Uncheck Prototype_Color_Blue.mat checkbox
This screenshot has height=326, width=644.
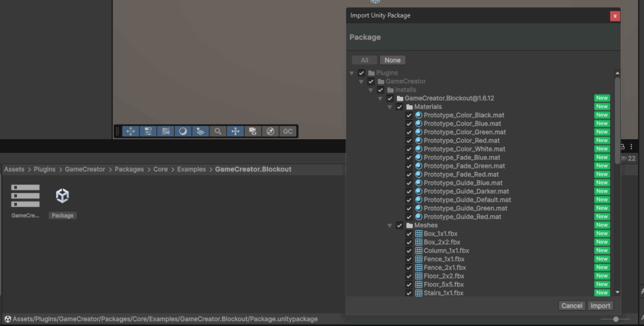409,124
